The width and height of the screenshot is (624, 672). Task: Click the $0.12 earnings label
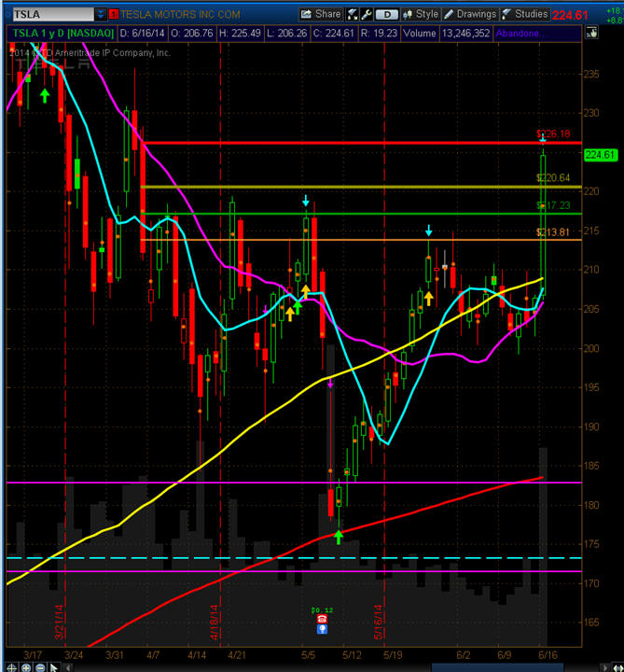pos(322,609)
